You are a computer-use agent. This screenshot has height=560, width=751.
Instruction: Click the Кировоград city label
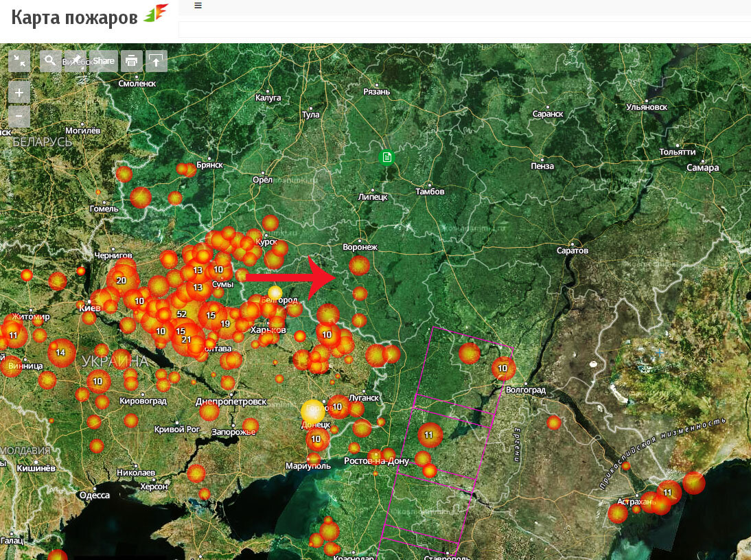(x=143, y=401)
